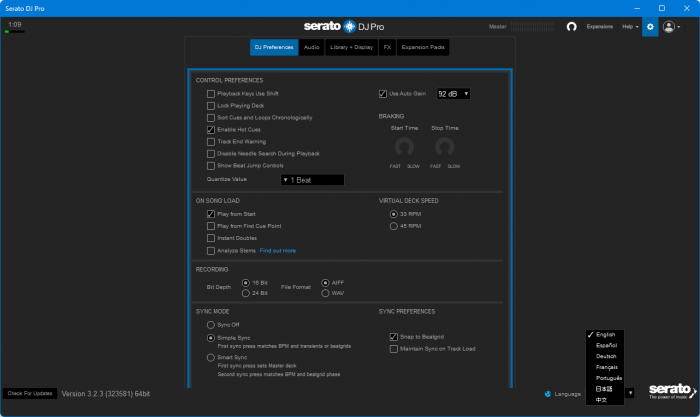Open the Find out more link
The image size is (700, 417).
pos(278,250)
